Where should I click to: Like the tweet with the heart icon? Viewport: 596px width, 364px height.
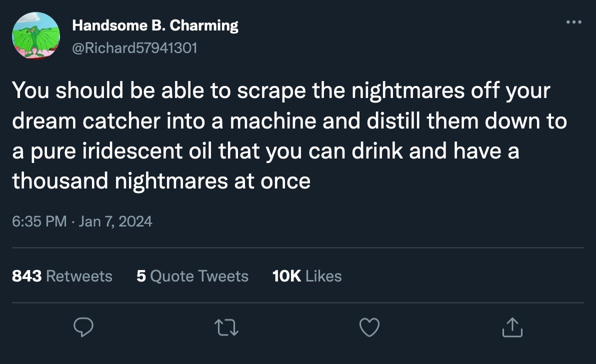[369, 328]
